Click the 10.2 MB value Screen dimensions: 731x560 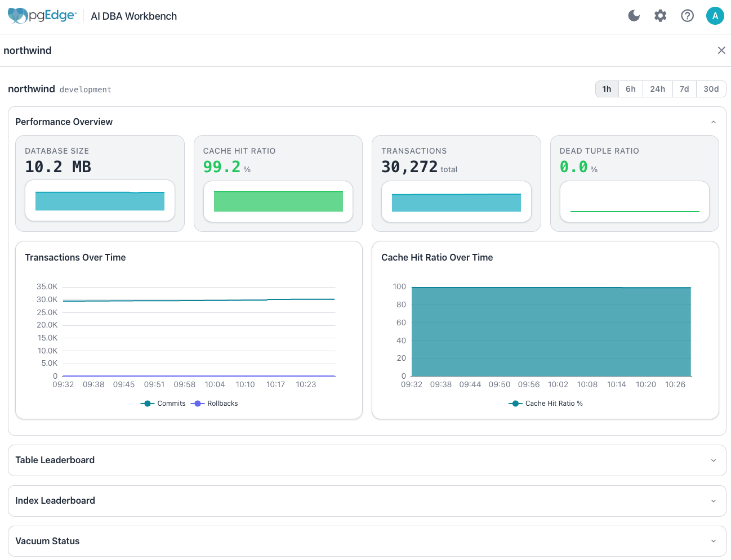58,167
